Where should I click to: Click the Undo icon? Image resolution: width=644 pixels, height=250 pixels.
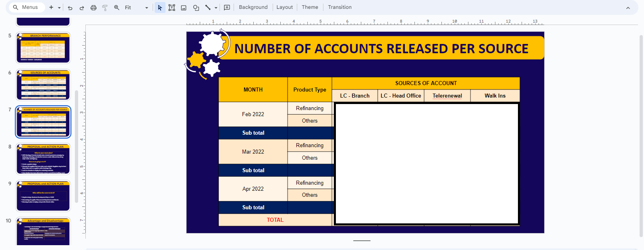(x=70, y=8)
